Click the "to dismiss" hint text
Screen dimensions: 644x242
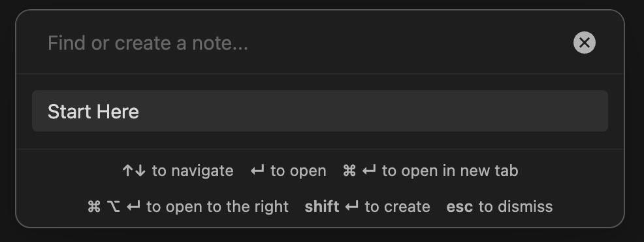(516, 207)
